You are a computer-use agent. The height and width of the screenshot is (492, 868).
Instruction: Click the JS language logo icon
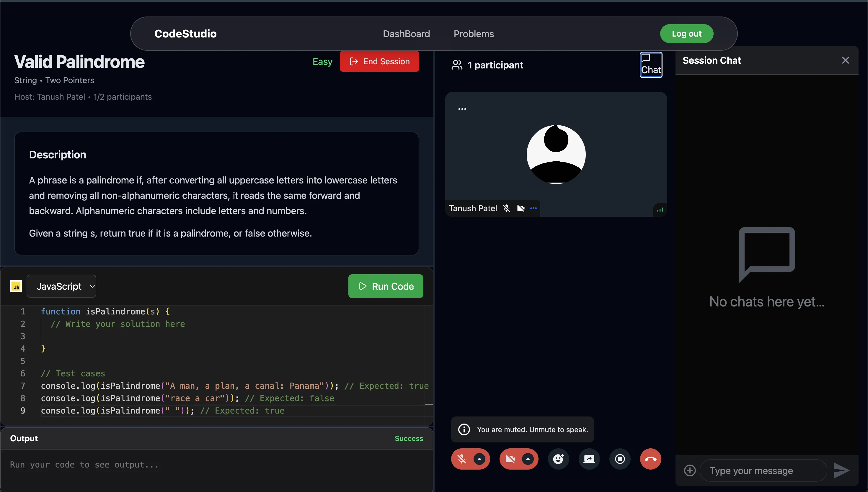coord(16,286)
